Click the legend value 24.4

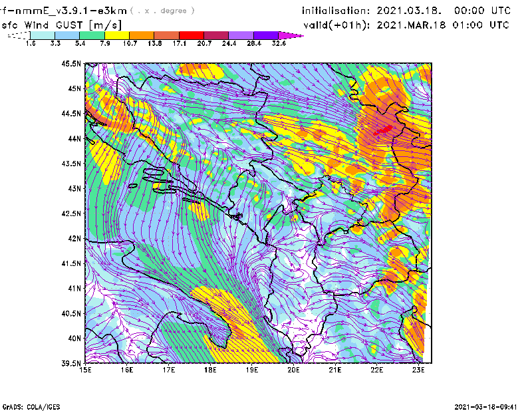coord(229,43)
